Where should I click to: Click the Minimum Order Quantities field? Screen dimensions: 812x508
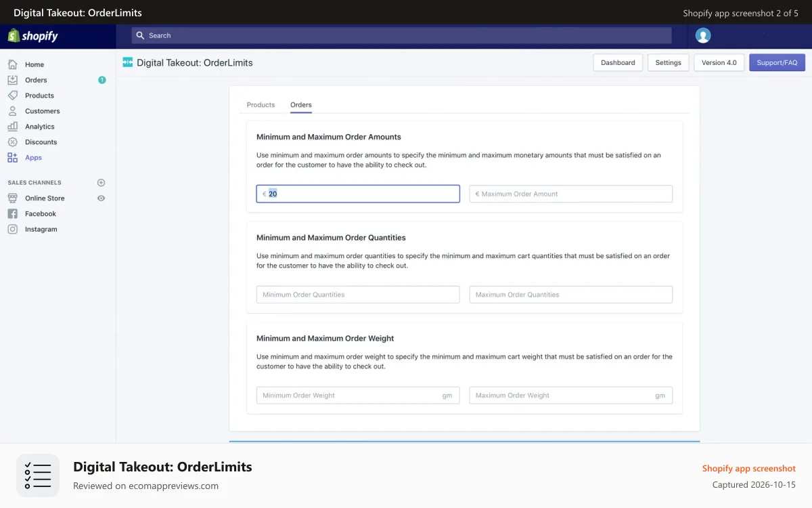pos(358,295)
